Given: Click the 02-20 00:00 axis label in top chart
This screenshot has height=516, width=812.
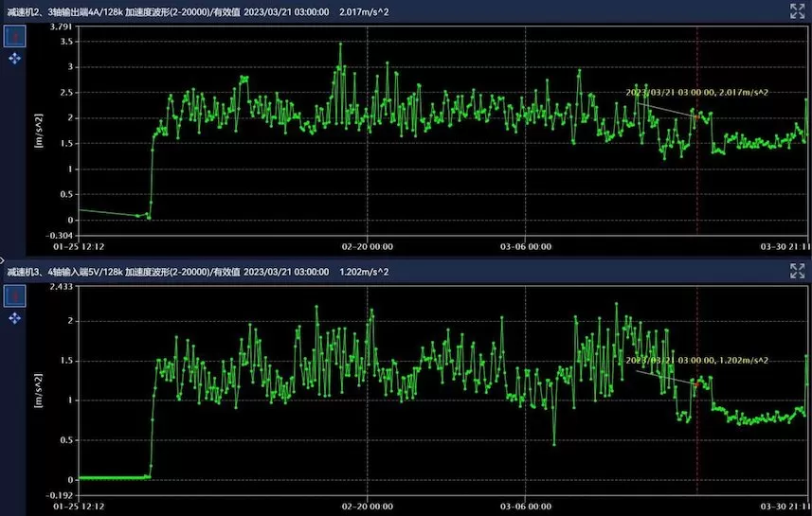Looking at the screenshot, I should [x=368, y=246].
